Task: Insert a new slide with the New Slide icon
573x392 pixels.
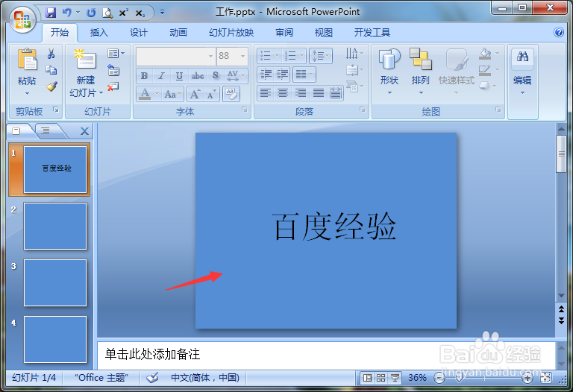Action: pos(85,59)
